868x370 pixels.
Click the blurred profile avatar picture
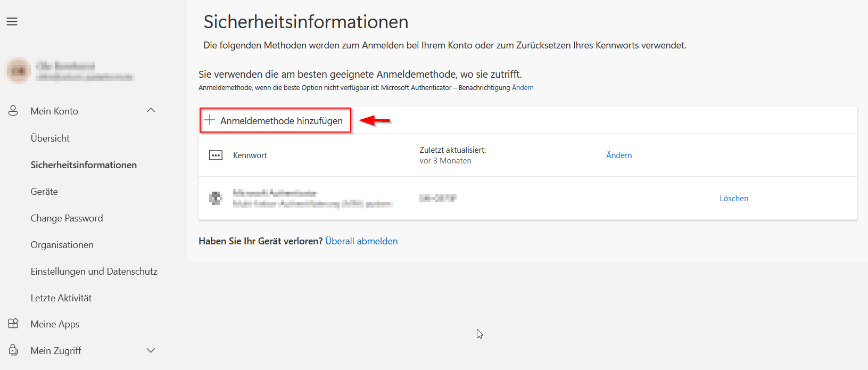pos(19,70)
